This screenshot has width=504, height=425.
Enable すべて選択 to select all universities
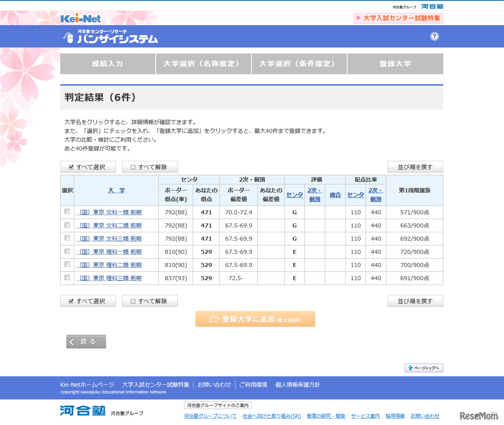point(88,167)
